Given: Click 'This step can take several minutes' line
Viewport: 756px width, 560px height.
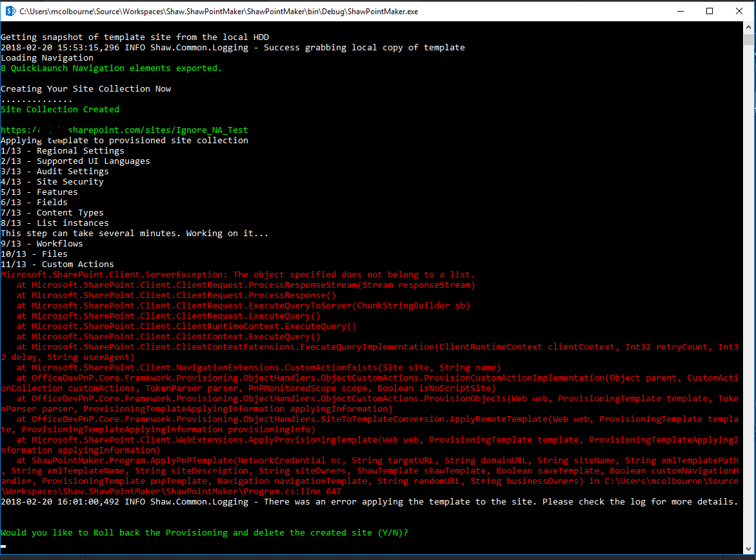Looking at the screenshot, I should [x=135, y=234].
